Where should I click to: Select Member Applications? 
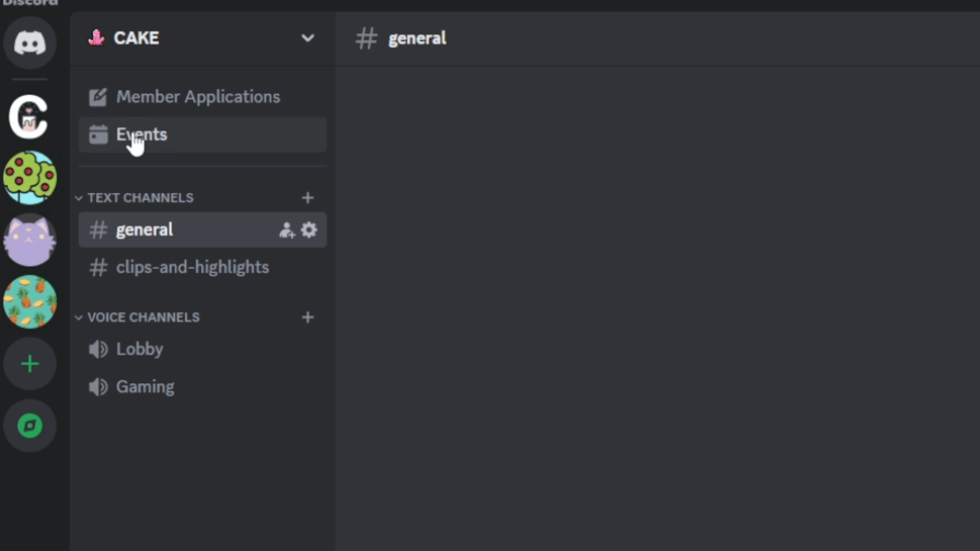(x=198, y=97)
